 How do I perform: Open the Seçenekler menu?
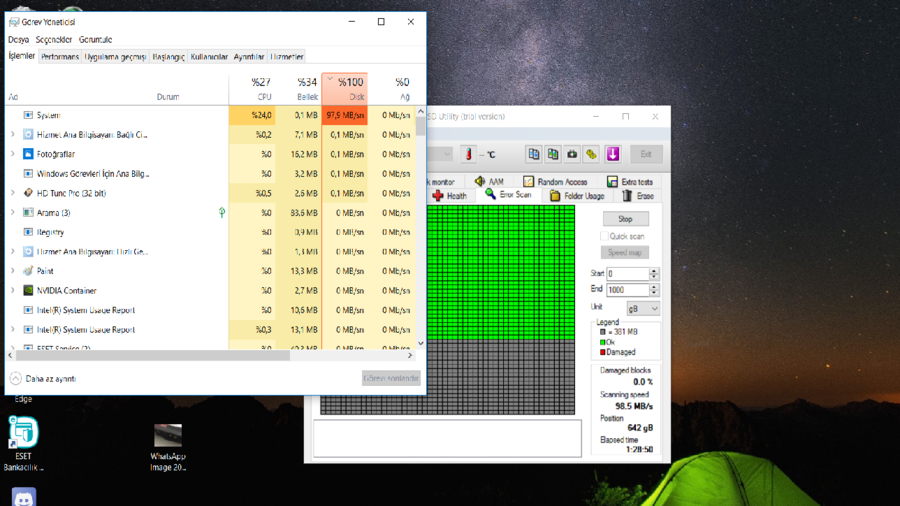tap(53, 40)
